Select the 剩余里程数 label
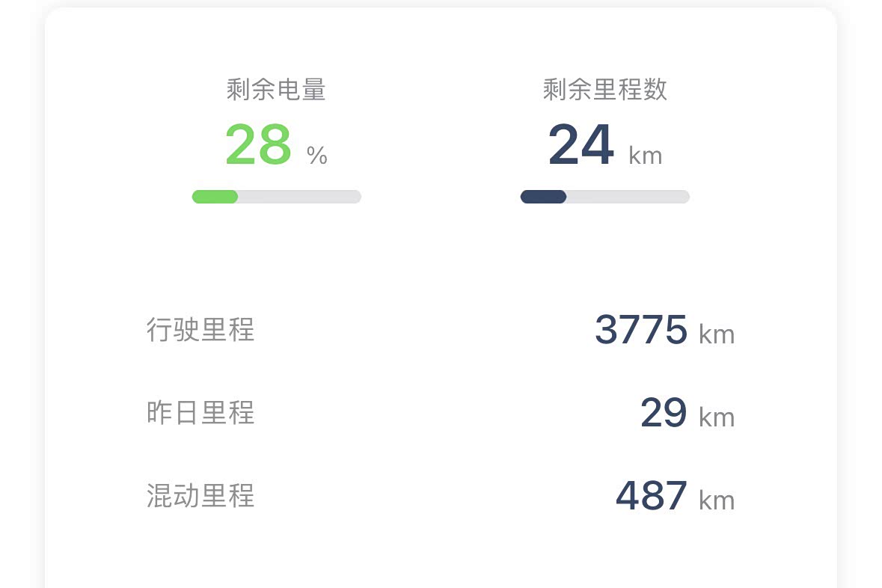This screenshot has height=588, width=882. pyautogui.click(x=604, y=90)
